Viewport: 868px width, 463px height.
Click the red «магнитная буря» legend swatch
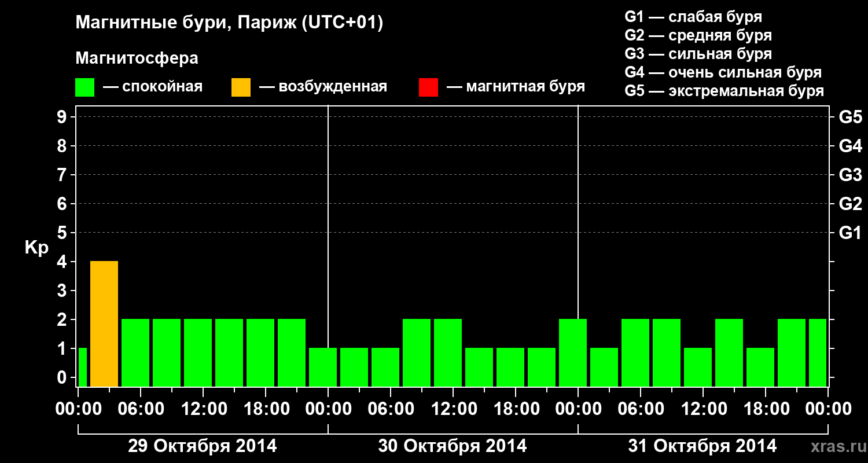tap(428, 87)
